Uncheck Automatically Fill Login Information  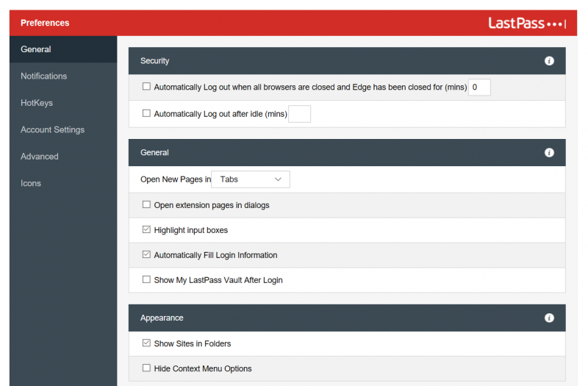146,254
